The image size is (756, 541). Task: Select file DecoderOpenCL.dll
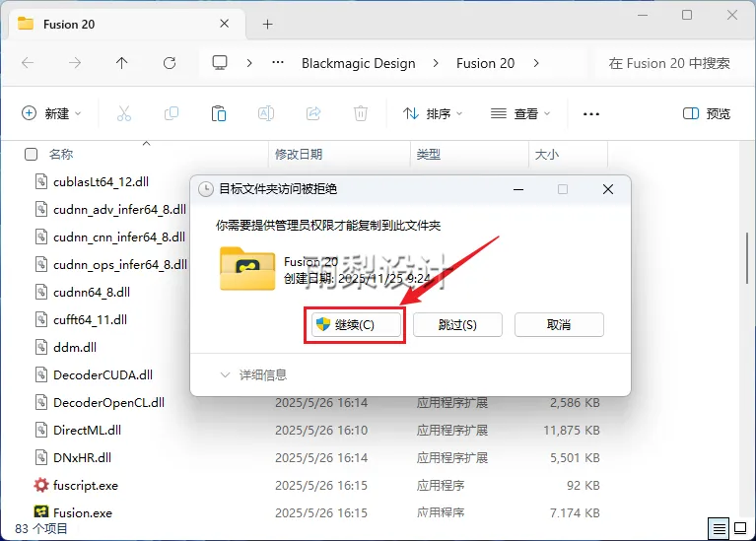pyautogui.click(x=108, y=402)
